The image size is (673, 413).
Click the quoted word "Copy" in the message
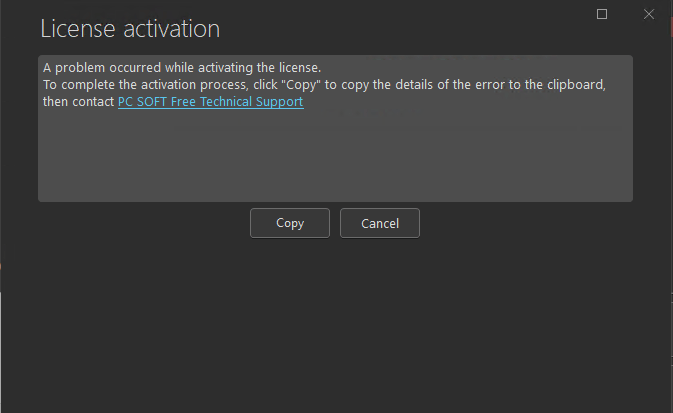coord(304,85)
